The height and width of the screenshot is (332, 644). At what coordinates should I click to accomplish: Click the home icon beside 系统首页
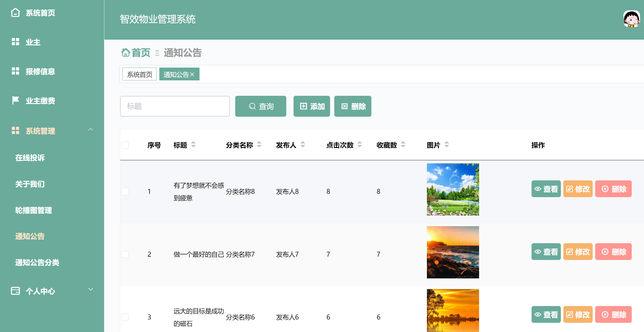click(x=15, y=13)
